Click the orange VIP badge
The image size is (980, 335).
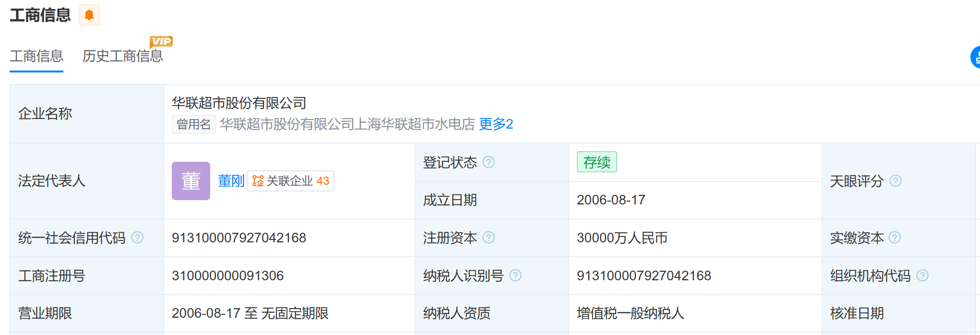pyautogui.click(x=161, y=41)
